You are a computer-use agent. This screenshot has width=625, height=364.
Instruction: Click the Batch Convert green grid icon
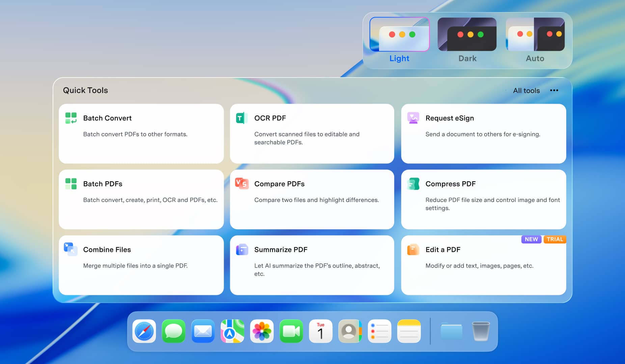tap(71, 118)
